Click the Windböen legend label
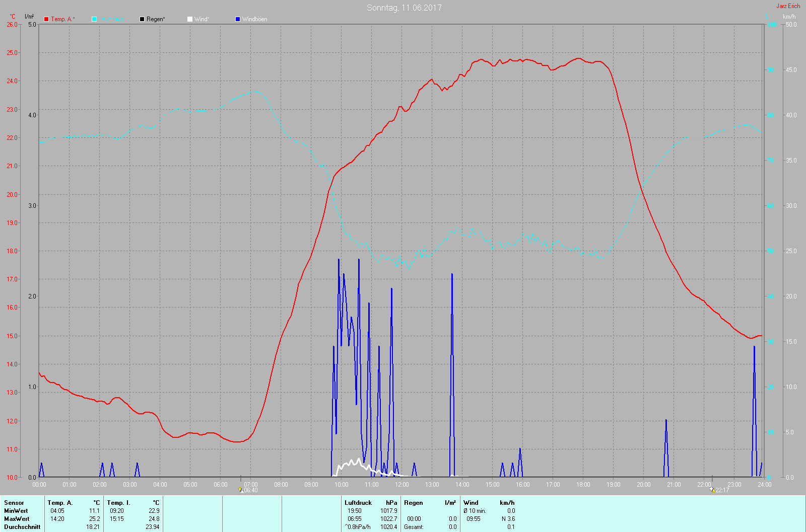Viewport: 806px width, 532px height. [x=254, y=19]
